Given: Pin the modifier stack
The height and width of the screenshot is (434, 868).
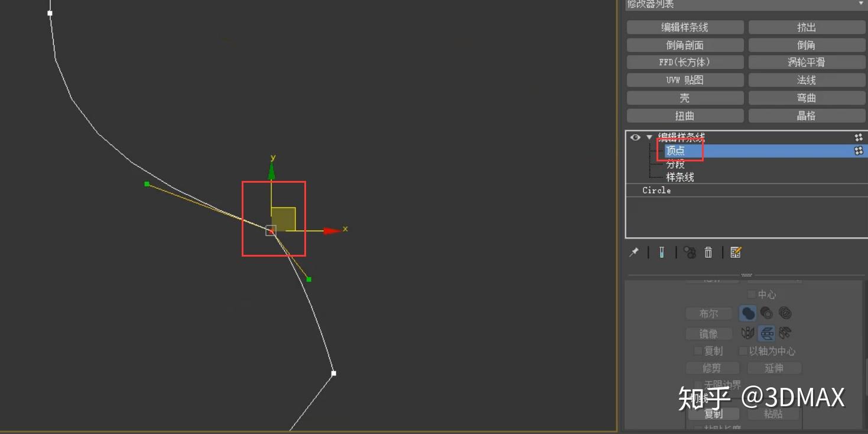Looking at the screenshot, I should pyautogui.click(x=634, y=252).
